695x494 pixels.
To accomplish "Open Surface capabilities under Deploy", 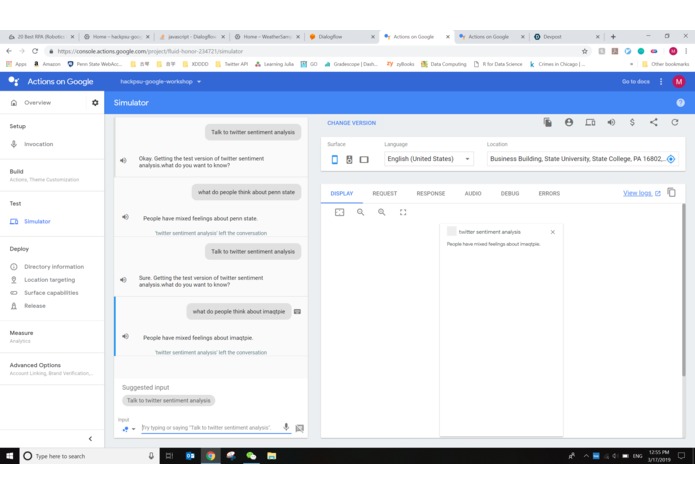I will click(x=51, y=293).
